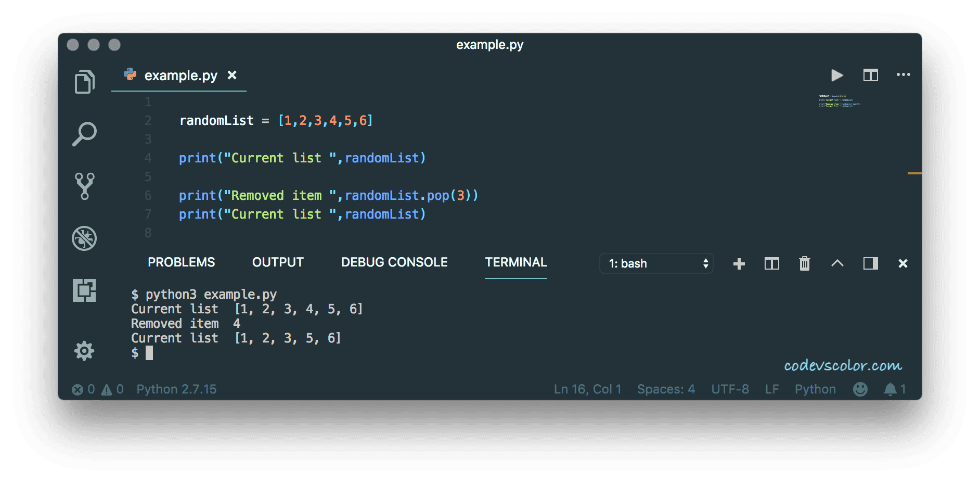Image resolution: width=980 pixels, height=483 pixels.
Task: Click terminal command 'python3 example.py'
Action: (211, 295)
